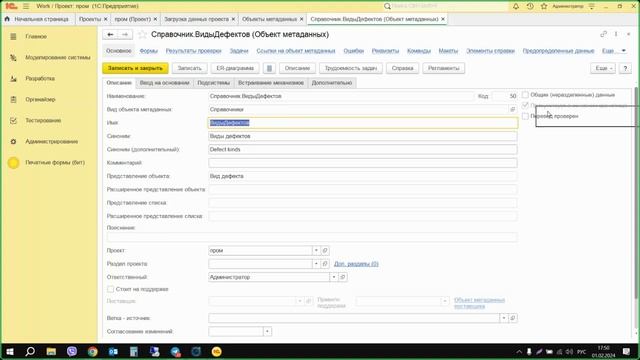Open the Ответственный value with its open icon
The image size is (640, 360).
pyautogui.click(x=342, y=277)
